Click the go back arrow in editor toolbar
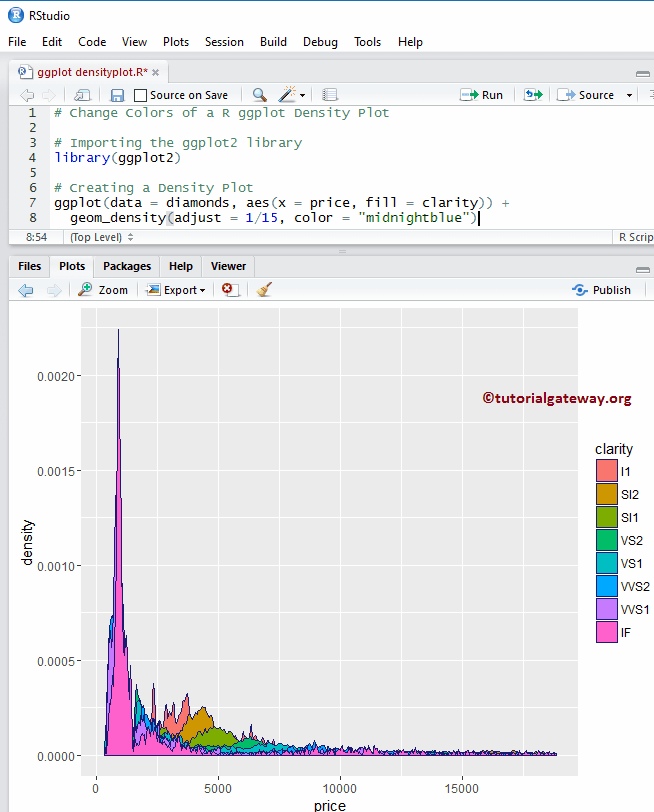Viewport: 654px width, 812px height. 27,95
